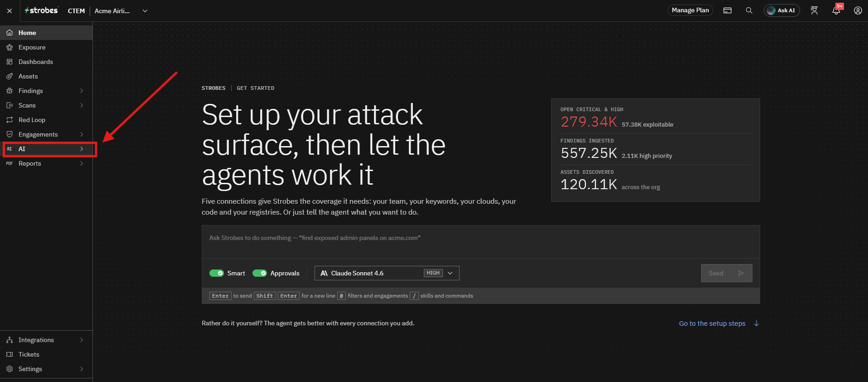Expand the Settings chevron
This screenshot has height=382, width=868.
tap(82, 369)
